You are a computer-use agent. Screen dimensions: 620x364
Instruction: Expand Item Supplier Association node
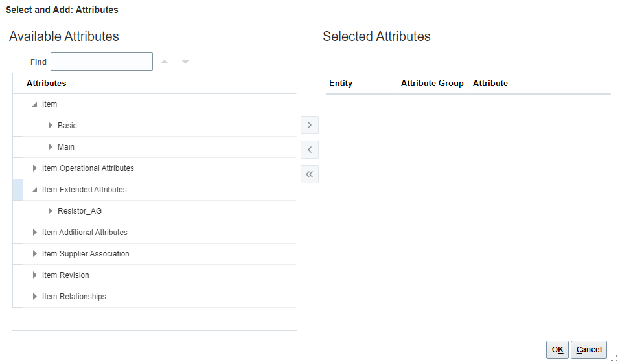(35, 254)
